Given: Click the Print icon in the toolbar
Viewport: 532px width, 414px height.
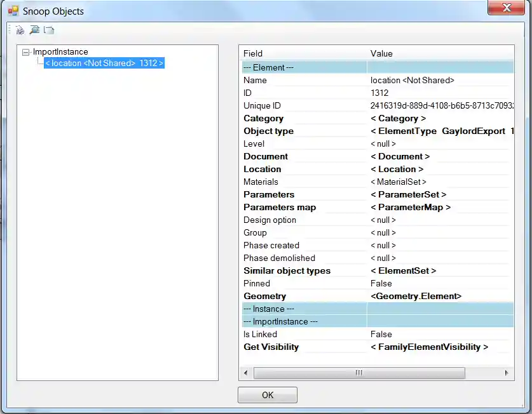Looking at the screenshot, I should 18,29.
